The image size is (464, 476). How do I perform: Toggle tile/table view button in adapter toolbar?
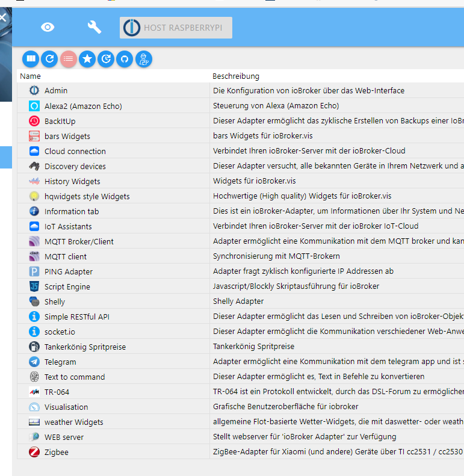(x=31, y=58)
